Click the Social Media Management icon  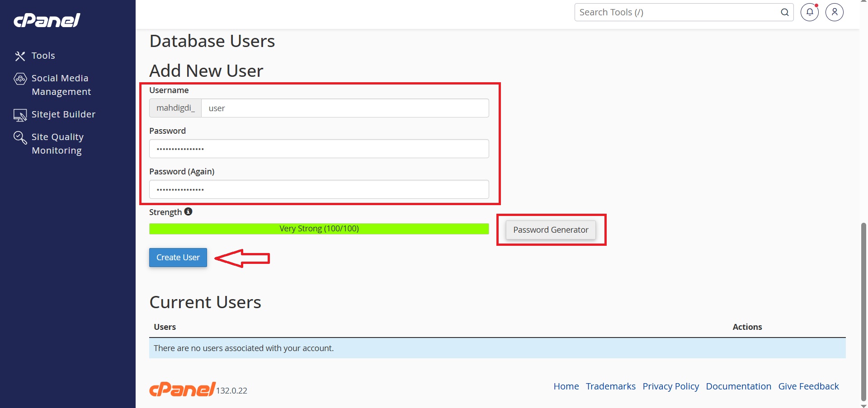20,79
